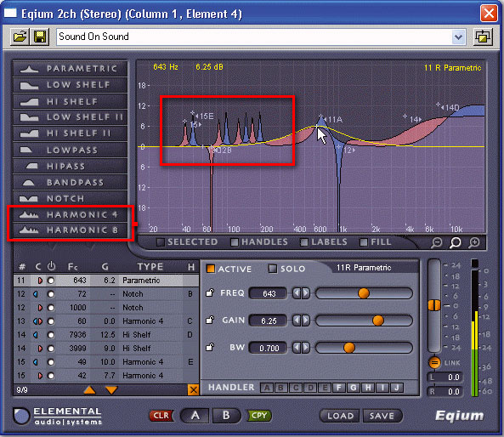This screenshot has height=437, width=504.
Task: Select handler J
Action: click(397, 388)
